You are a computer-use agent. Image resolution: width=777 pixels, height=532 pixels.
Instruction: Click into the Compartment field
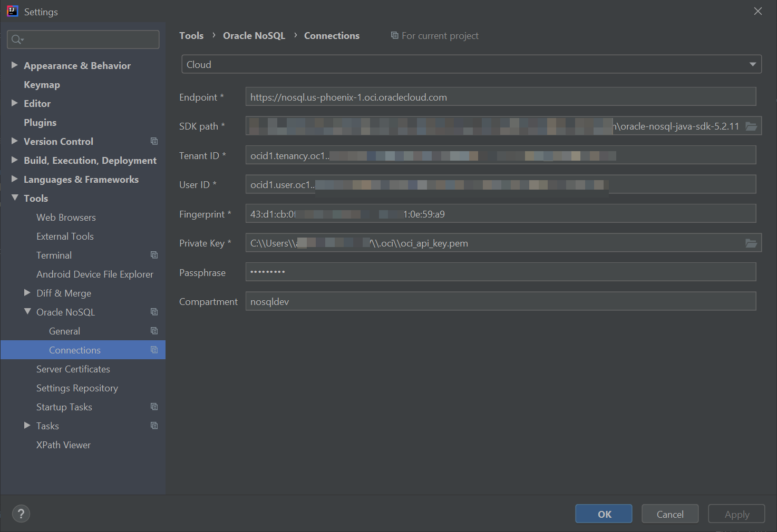click(x=500, y=302)
